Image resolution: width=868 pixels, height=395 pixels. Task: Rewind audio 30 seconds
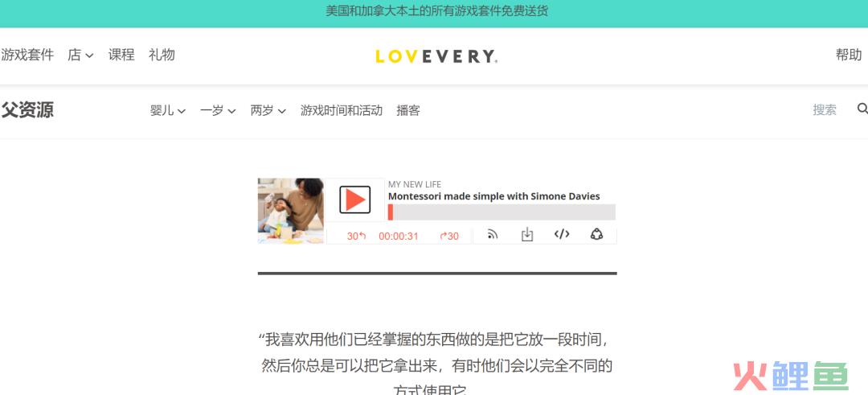click(x=357, y=236)
